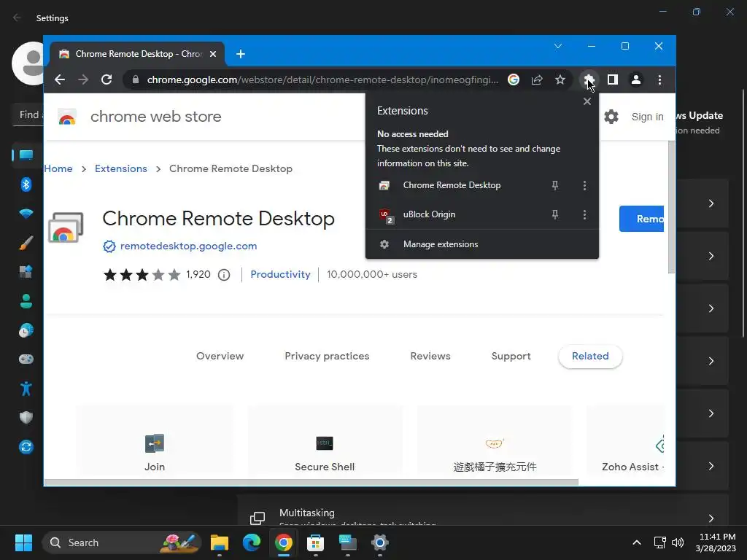Open Personalization brush icon in Settings
The width and height of the screenshot is (747, 560).
coord(26,243)
